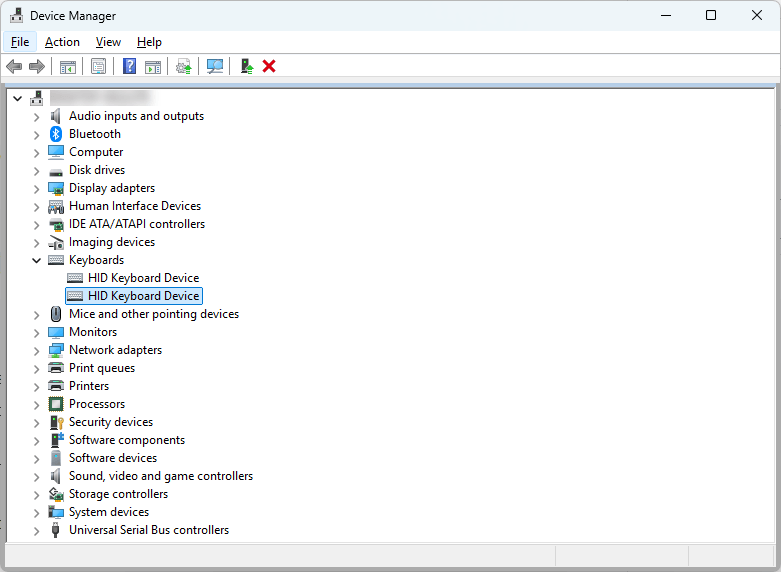Click the Properties toolbar icon
The image size is (781, 572).
(x=98, y=66)
